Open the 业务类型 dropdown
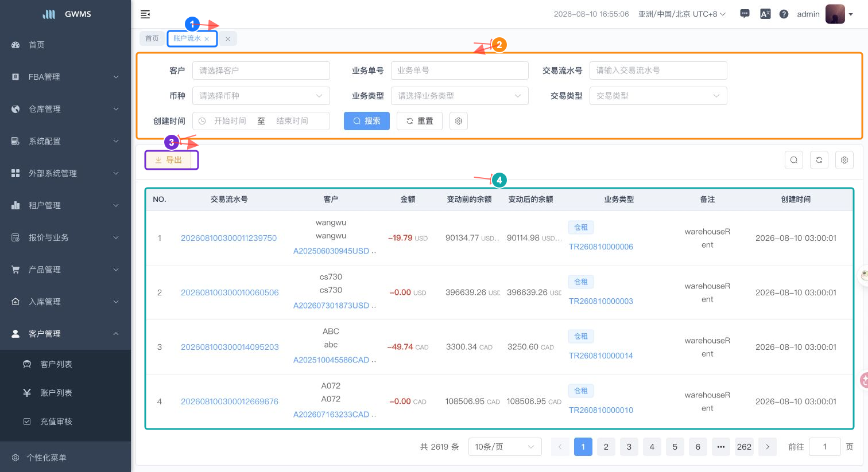 (460, 96)
